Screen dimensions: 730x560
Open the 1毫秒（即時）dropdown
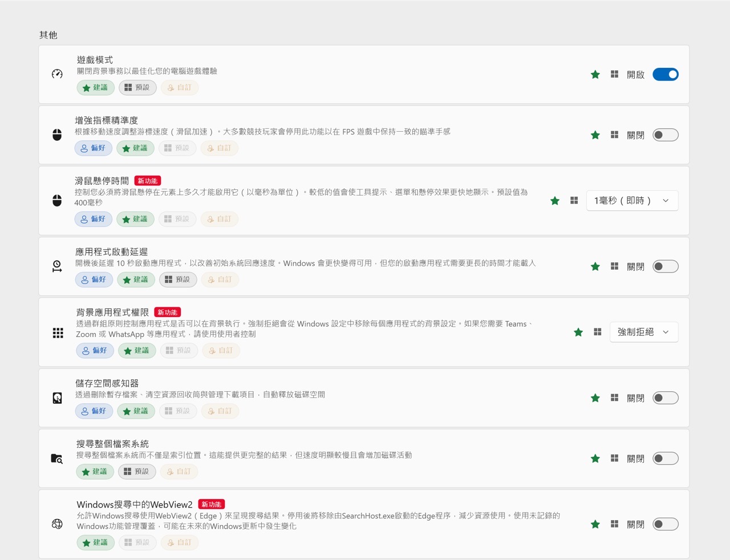pyautogui.click(x=632, y=201)
